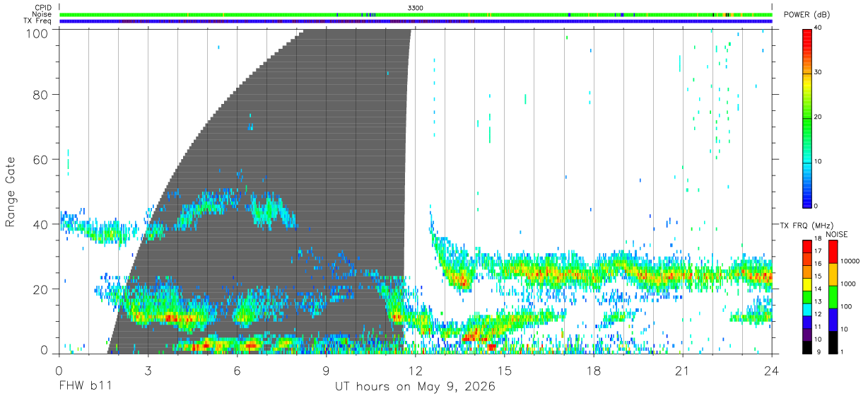Click the x-axis tick label 6

click(237, 370)
